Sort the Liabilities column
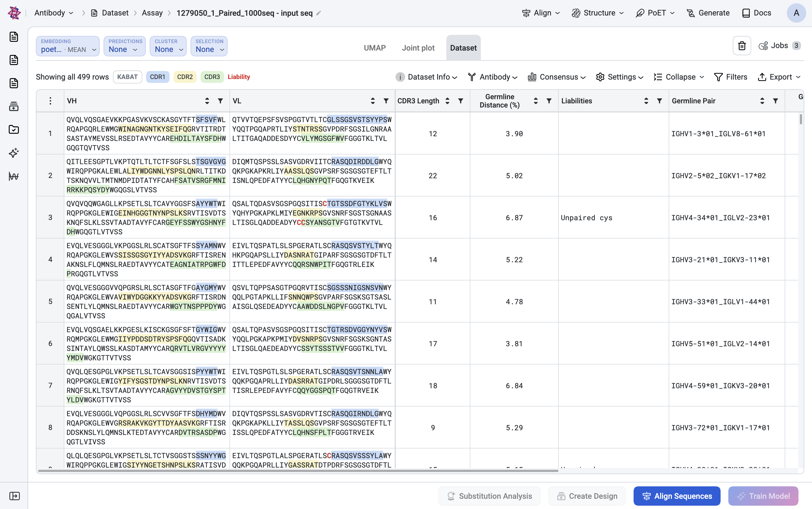Image resolution: width=812 pixels, height=509 pixels. click(x=646, y=101)
